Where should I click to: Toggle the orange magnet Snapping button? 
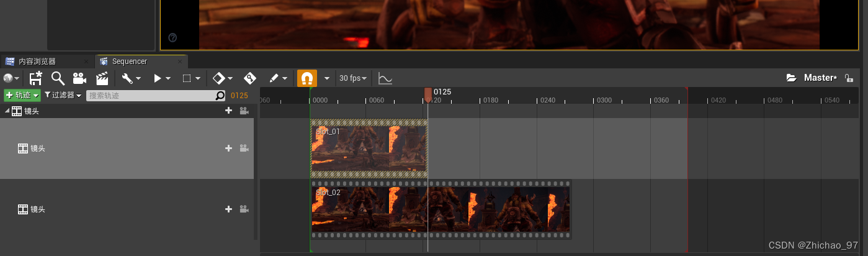[307, 78]
